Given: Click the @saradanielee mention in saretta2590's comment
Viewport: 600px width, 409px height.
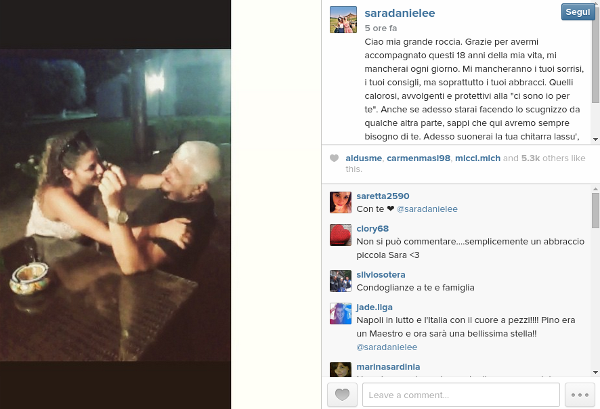Looking at the screenshot, I should coord(427,209).
